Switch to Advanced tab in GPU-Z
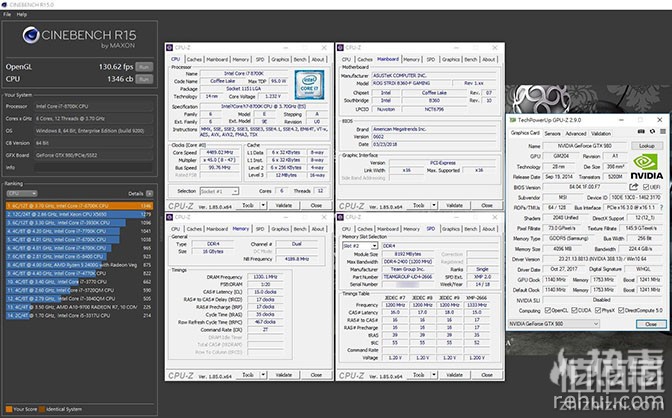Viewport: 672px width, 418px height. 576,133
